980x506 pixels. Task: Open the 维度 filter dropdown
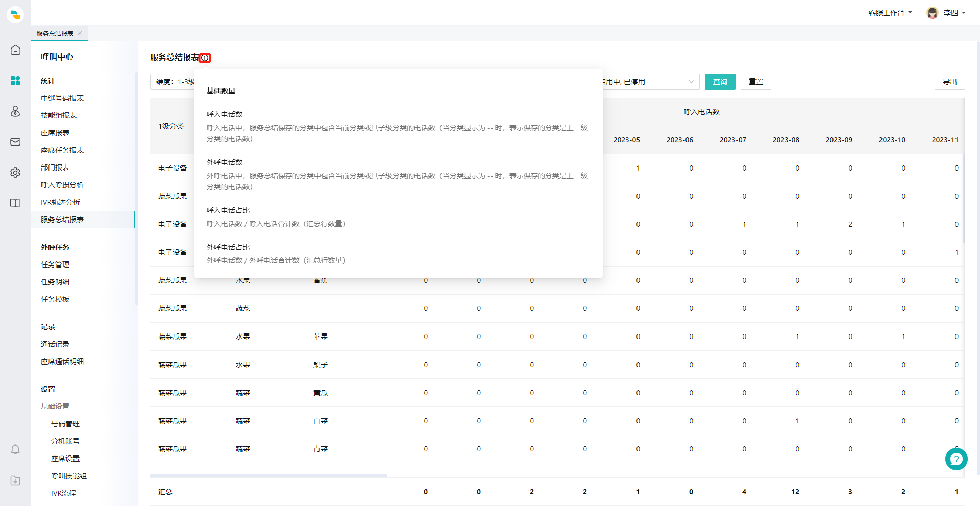click(x=173, y=82)
